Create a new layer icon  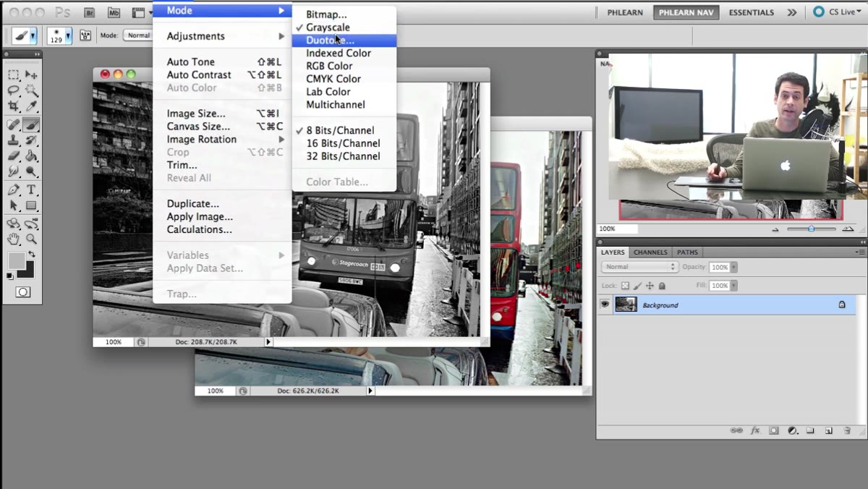point(829,430)
